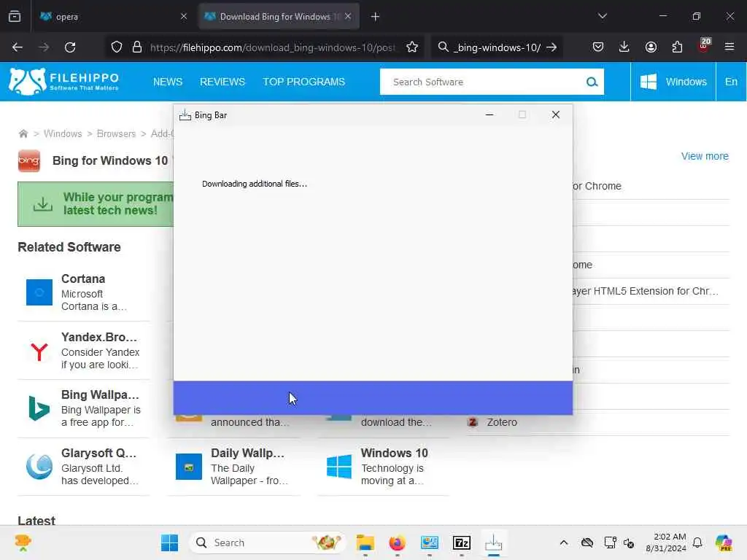This screenshot has height=560, width=747.
Task: Close the opera tab
Action: click(184, 16)
